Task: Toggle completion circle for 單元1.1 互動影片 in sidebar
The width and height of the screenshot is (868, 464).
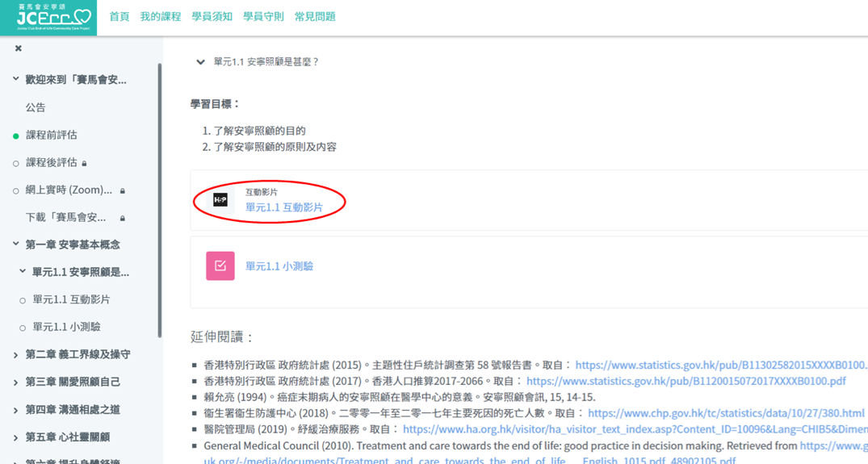Action: tap(23, 300)
